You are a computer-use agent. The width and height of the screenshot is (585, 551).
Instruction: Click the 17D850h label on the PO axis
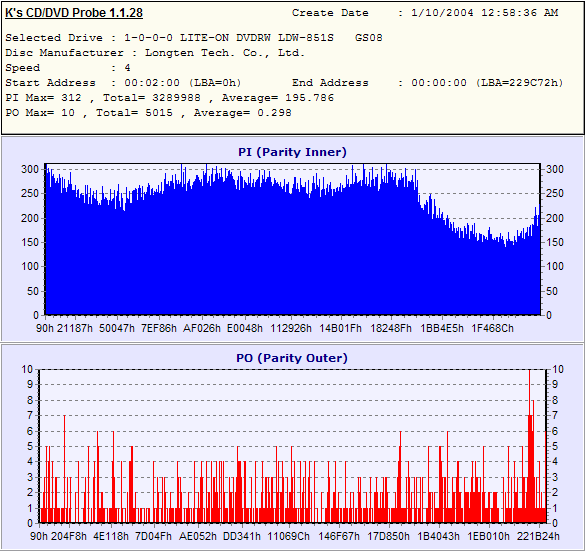coord(388,536)
